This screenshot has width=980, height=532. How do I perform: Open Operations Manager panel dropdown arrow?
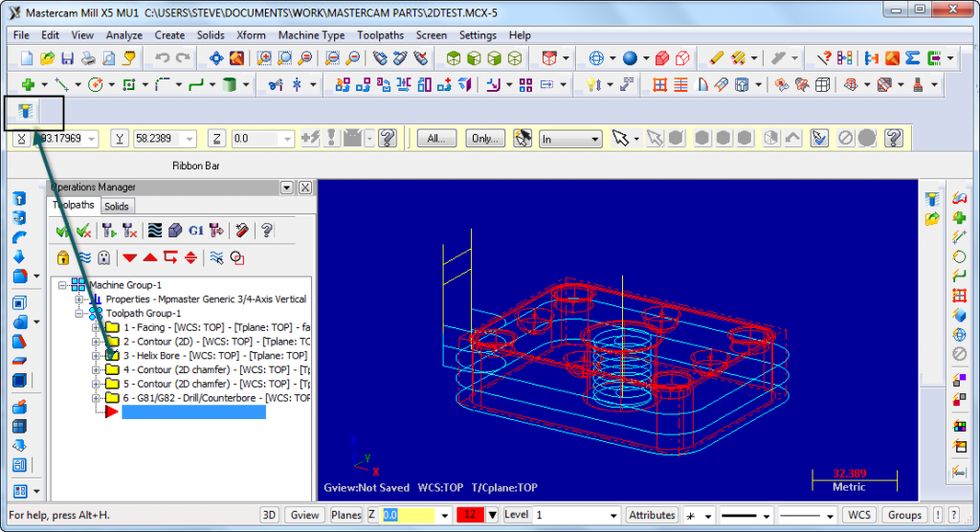point(287,188)
